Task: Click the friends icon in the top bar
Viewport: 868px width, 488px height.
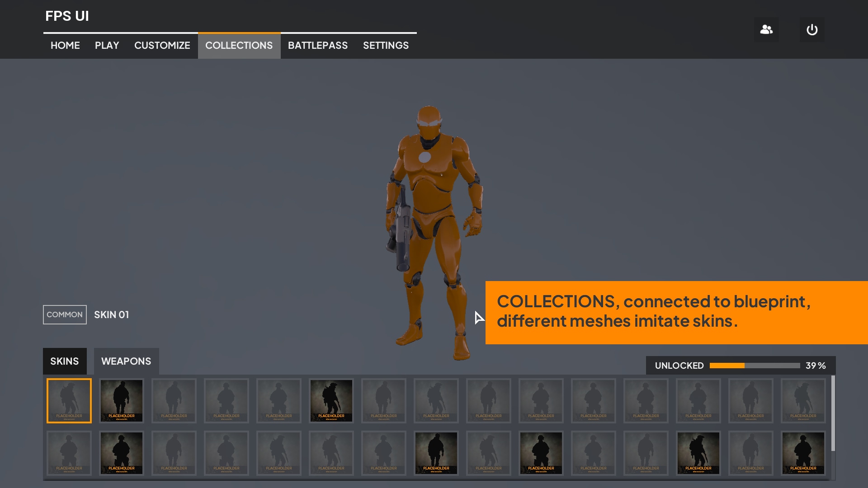Action: (x=766, y=29)
